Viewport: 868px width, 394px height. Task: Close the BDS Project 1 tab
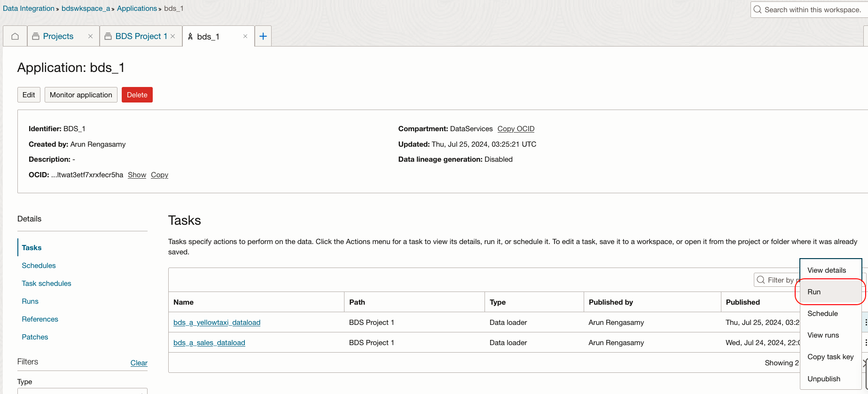point(173,36)
